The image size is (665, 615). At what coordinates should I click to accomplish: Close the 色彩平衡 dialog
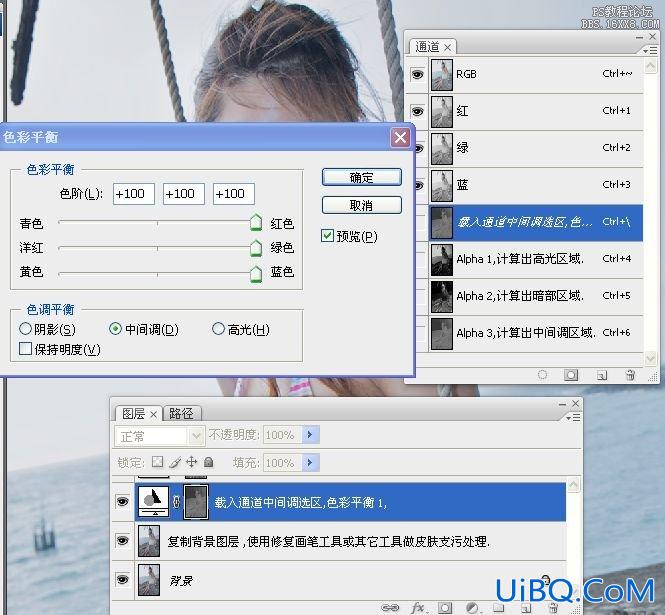click(400, 137)
